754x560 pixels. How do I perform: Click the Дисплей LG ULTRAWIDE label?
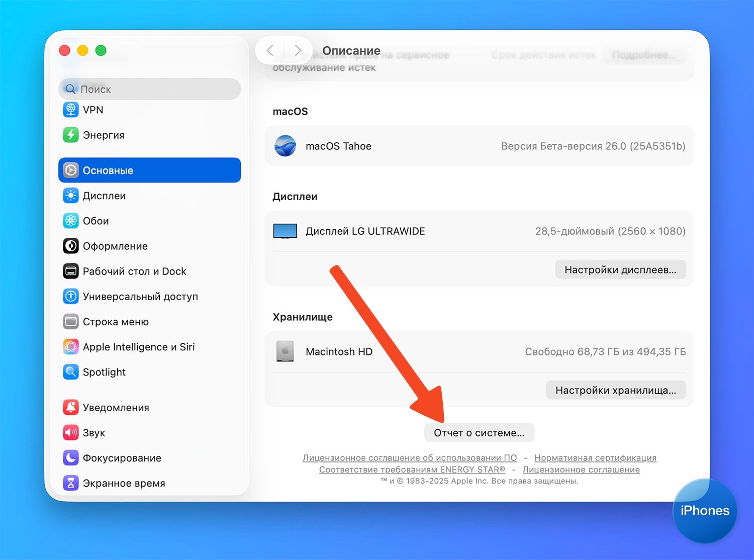365,231
